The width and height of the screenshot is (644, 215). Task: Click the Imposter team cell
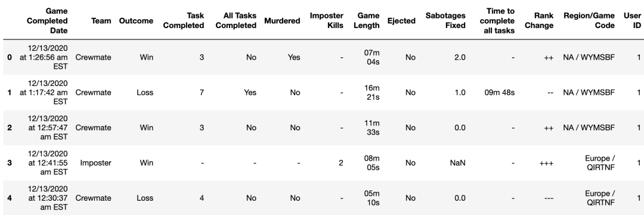pyautogui.click(x=95, y=163)
